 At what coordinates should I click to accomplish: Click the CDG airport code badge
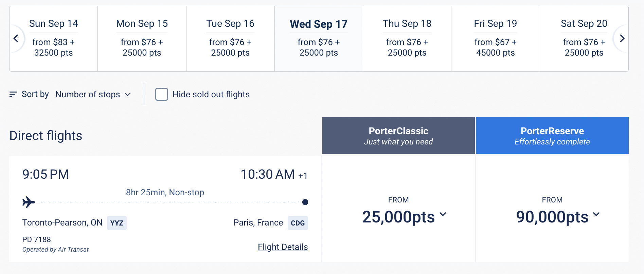[298, 223]
